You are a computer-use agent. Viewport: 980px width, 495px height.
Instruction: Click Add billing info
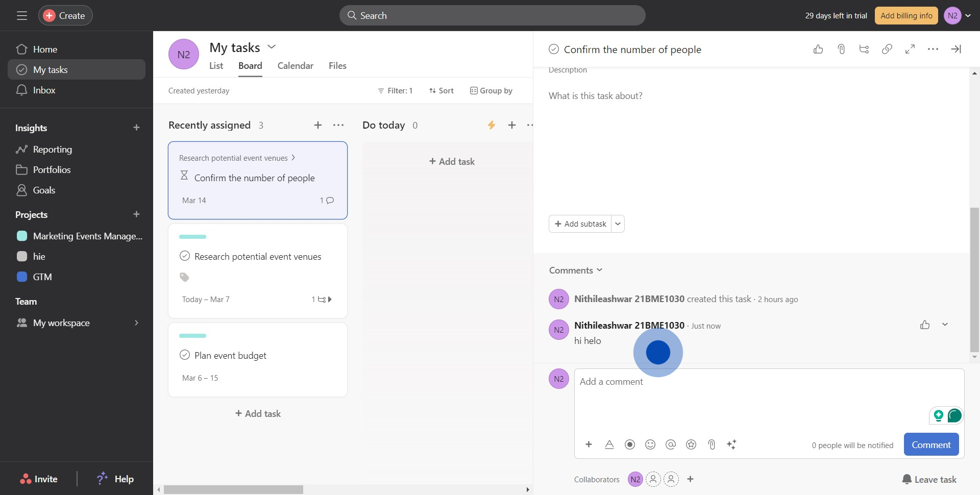(x=906, y=16)
